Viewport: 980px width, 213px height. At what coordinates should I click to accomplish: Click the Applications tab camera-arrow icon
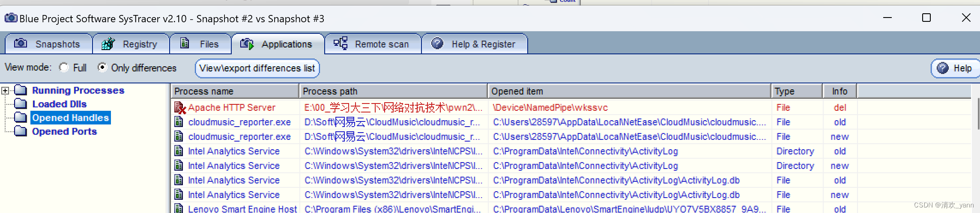[x=247, y=44]
